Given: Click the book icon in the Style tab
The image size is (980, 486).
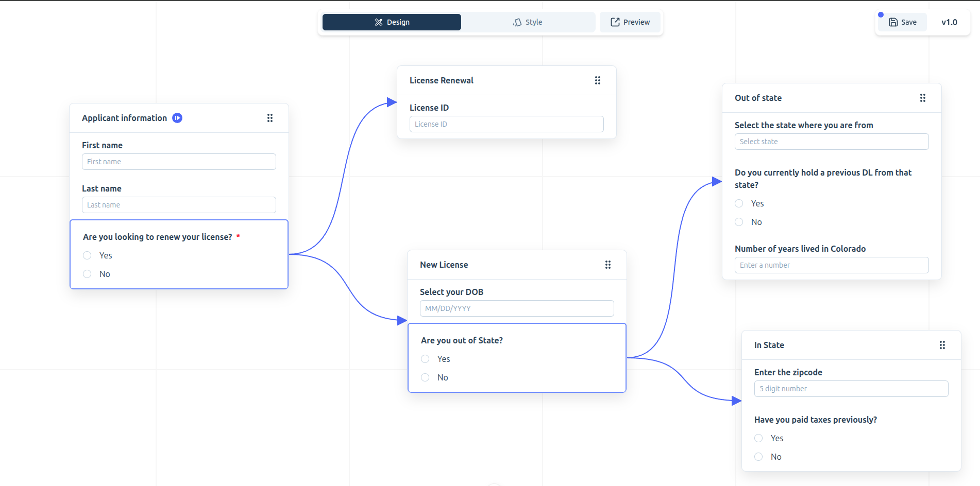Looking at the screenshot, I should tap(517, 22).
